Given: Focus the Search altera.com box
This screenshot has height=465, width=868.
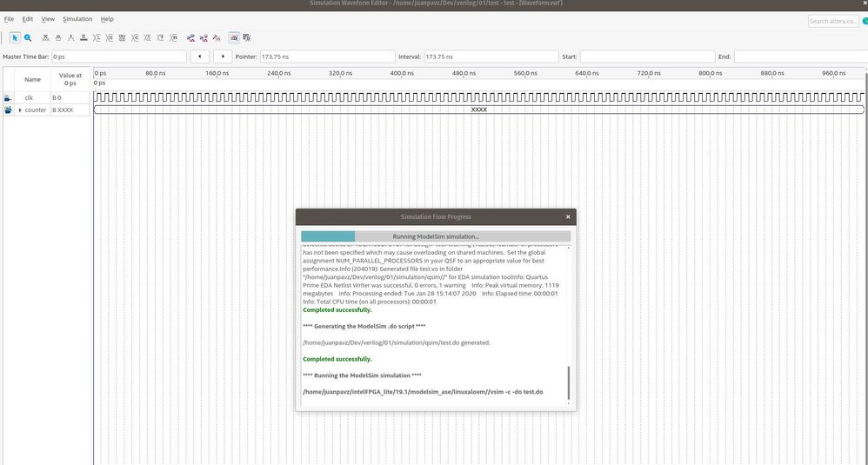Looking at the screenshot, I should [x=833, y=21].
